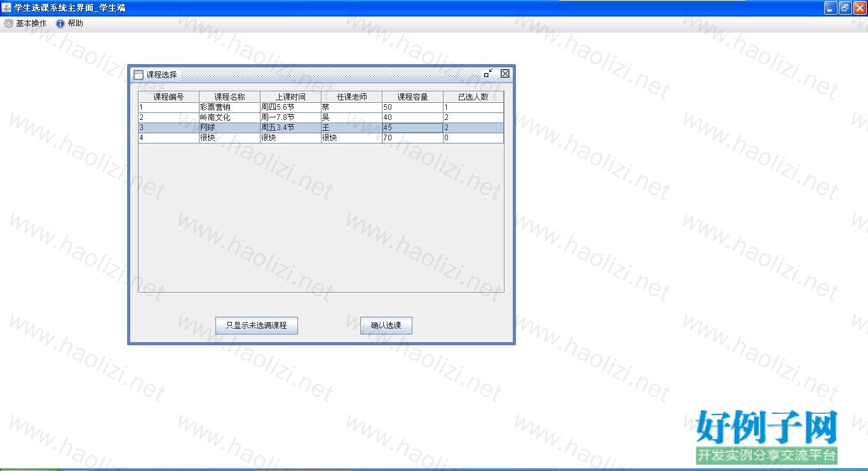Click the 课程容量 column header

point(412,97)
